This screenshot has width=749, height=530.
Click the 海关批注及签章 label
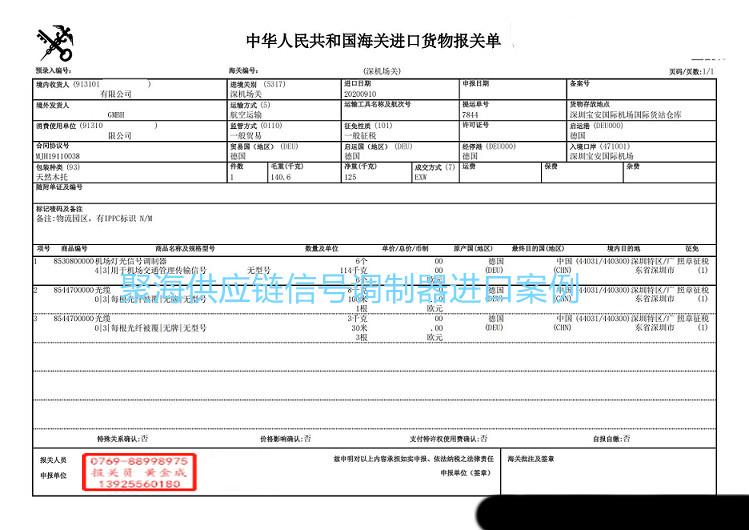pos(531,459)
